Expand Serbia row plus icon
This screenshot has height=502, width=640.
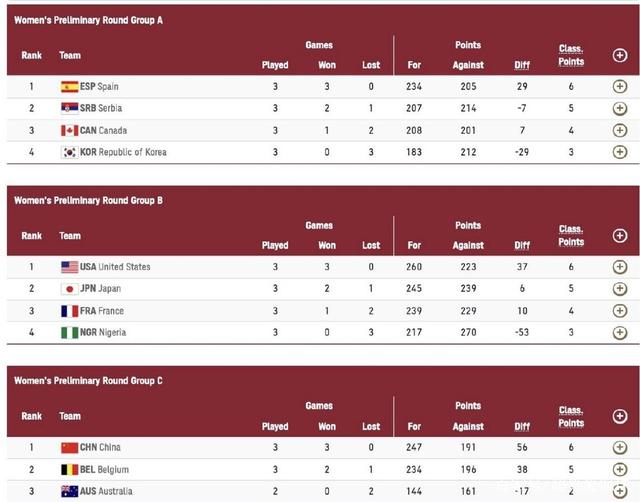coord(619,109)
